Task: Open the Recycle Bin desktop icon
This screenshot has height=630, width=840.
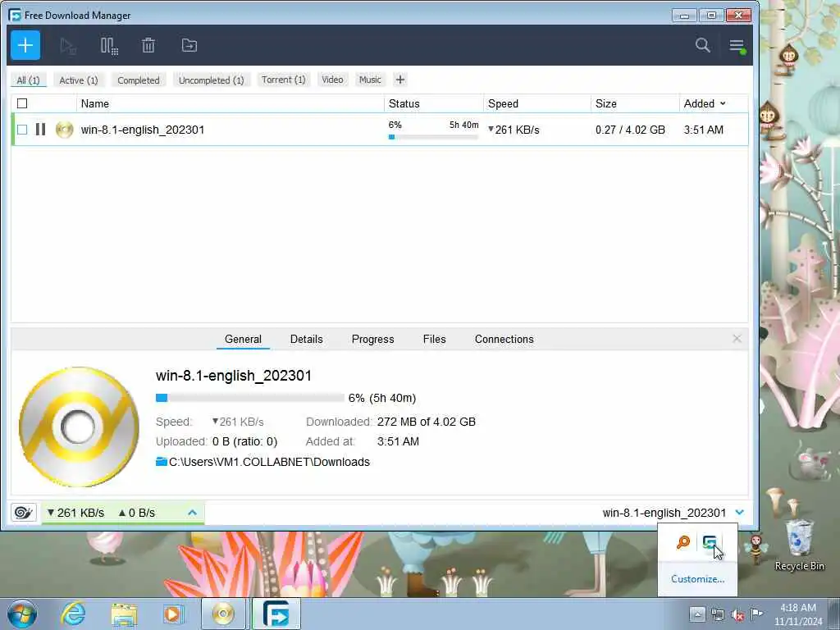Action: click(799, 546)
